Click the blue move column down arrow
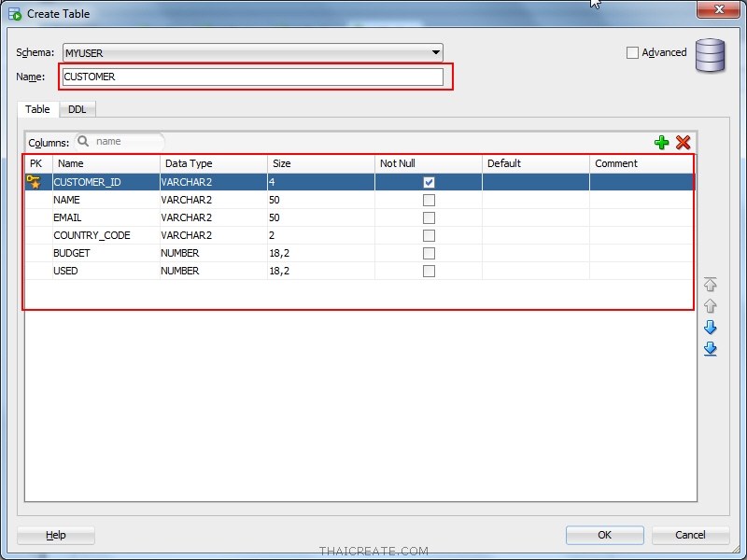This screenshot has width=747, height=560. pyautogui.click(x=710, y=328)
